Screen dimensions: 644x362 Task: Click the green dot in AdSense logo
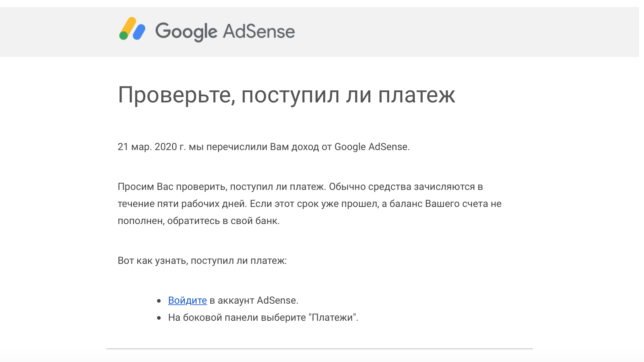pyautogui.click(x=123, y=36)
